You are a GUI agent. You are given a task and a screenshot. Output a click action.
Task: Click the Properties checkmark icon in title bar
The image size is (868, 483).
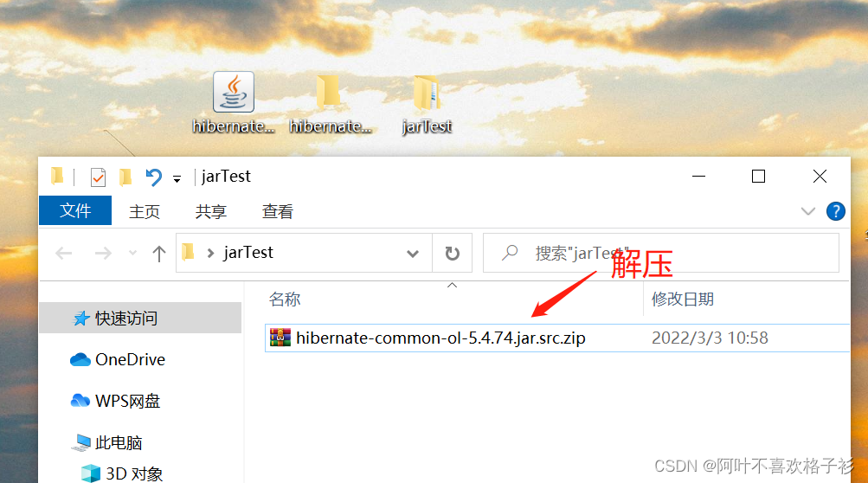pos(98,177)
